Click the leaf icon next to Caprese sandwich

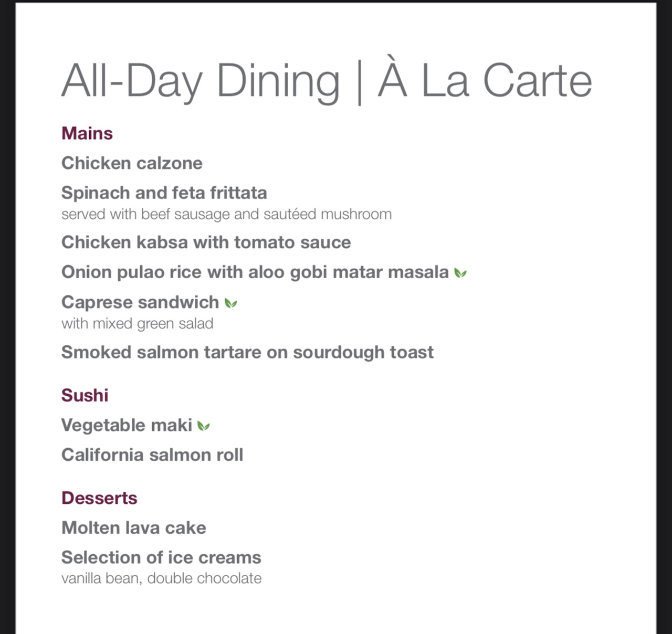point(230,303)
